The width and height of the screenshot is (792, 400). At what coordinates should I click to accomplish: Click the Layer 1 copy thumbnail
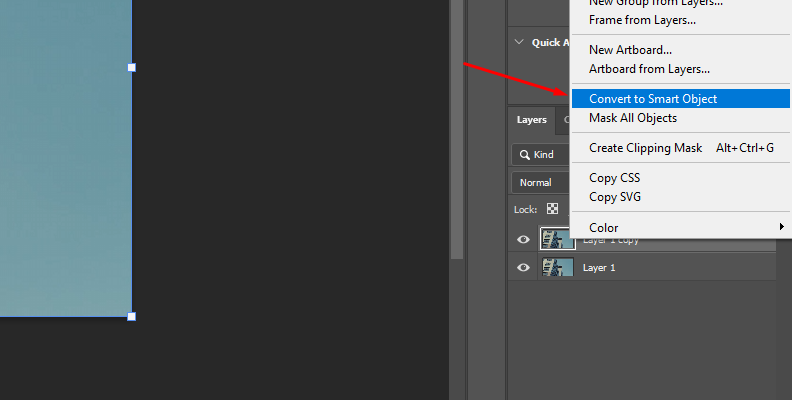[x=557, y=239]
